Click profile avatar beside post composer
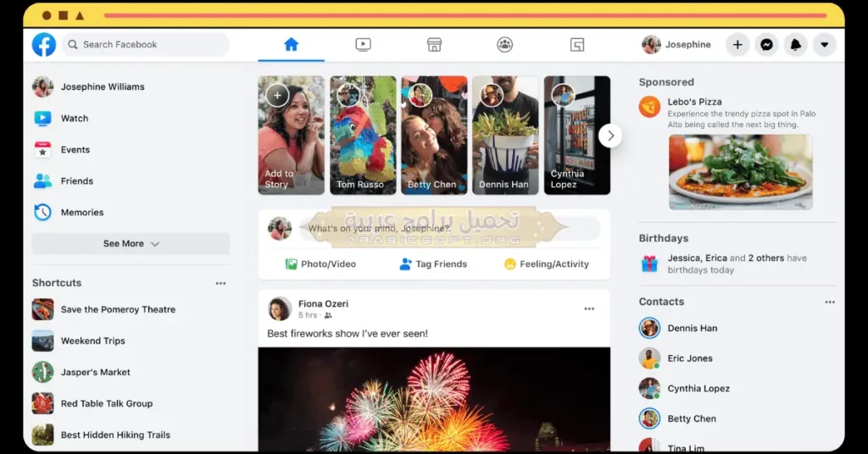The height and width of the screenshot is (454, 868). click(280, 229)
